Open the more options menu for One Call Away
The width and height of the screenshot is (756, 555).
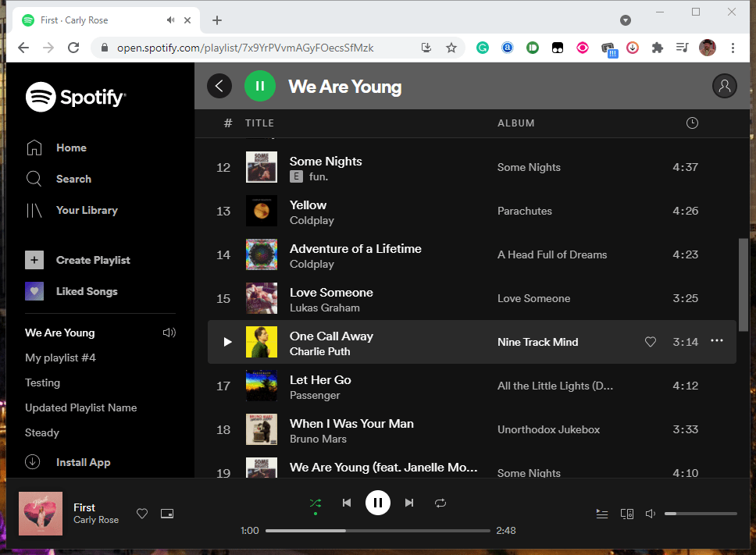717,341
